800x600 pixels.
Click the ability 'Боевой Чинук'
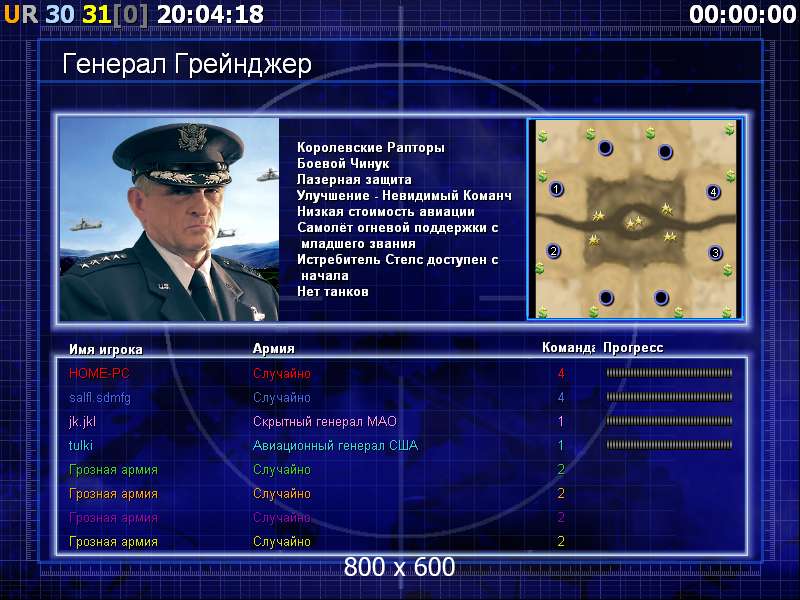(x=343, y=164)
